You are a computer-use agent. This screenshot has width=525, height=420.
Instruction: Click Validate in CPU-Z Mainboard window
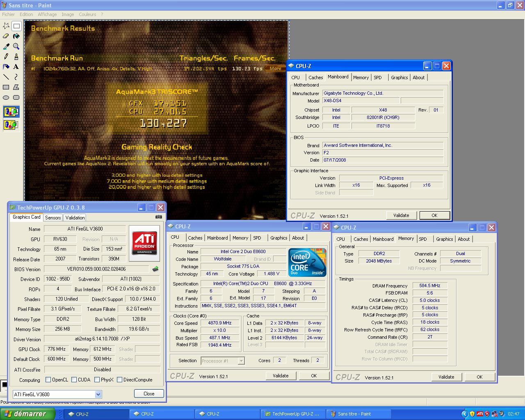tap(401, 215)
